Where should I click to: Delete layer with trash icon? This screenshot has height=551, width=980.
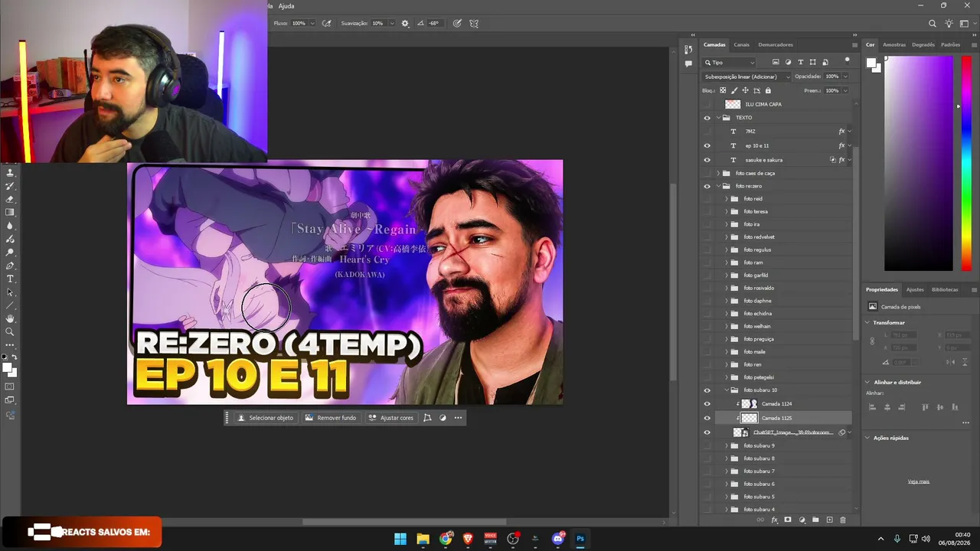(843, 520)
